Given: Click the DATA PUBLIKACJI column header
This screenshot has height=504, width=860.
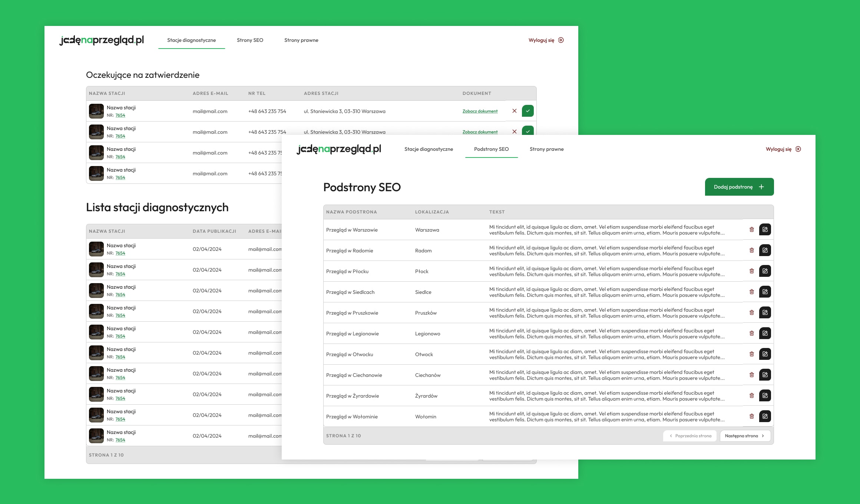Looking at the screenshot, I should click(x=214, y=231).
